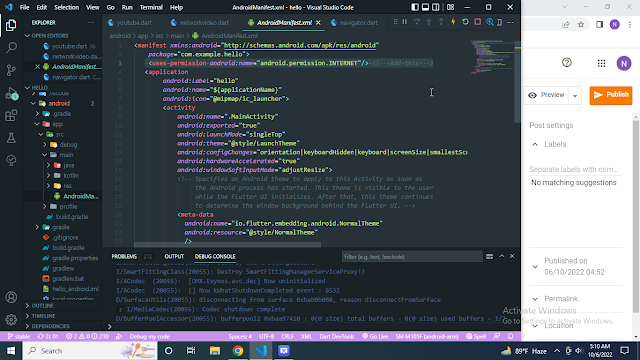Expand the Permalink section in Post settings

coord(535,299)
